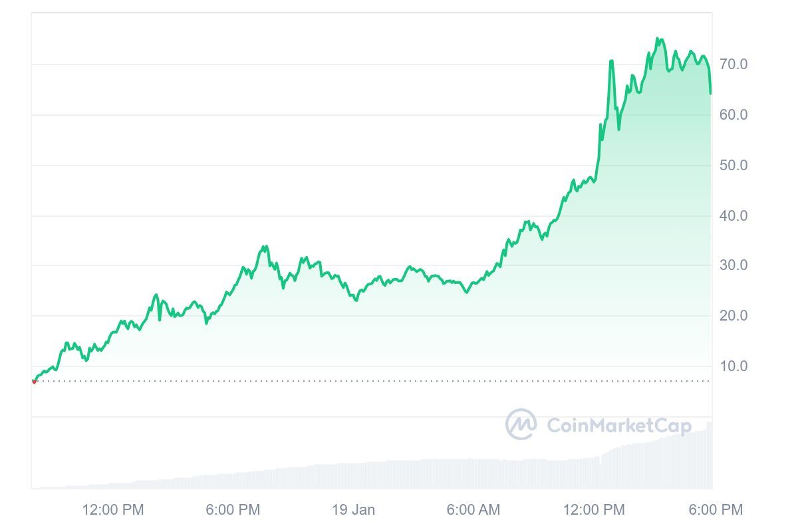Click the 12:00 PM label after 19 Jan
This screenshot has height=532, width=798.
594,510
